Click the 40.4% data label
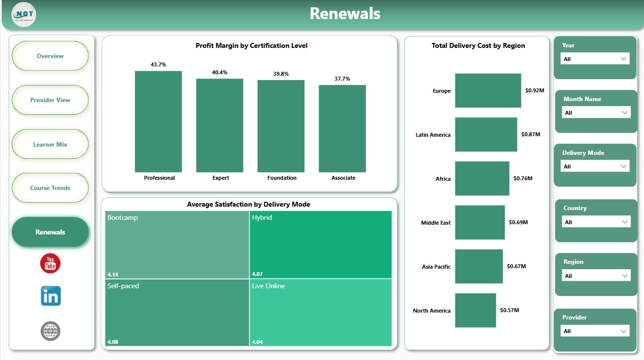 (220, 72)
